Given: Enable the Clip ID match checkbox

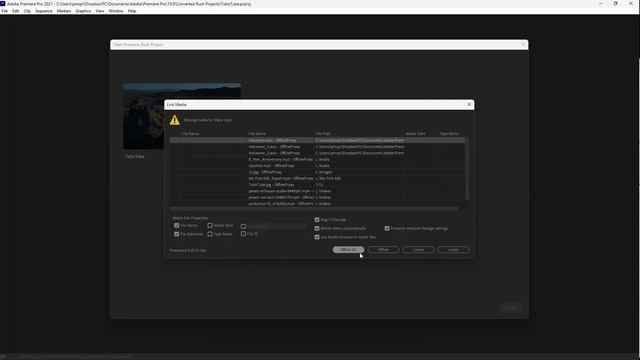Looking at the screenshot, I should click(243, 234).
